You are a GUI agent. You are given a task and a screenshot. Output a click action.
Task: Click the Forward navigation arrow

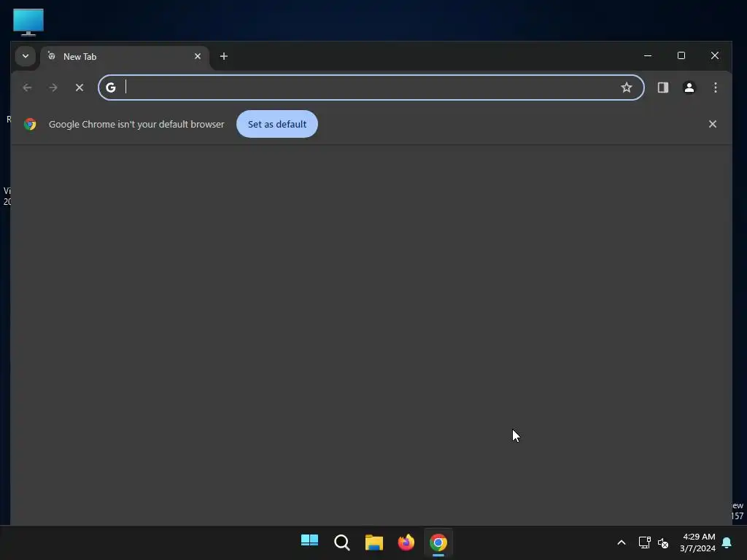[53, 87]
